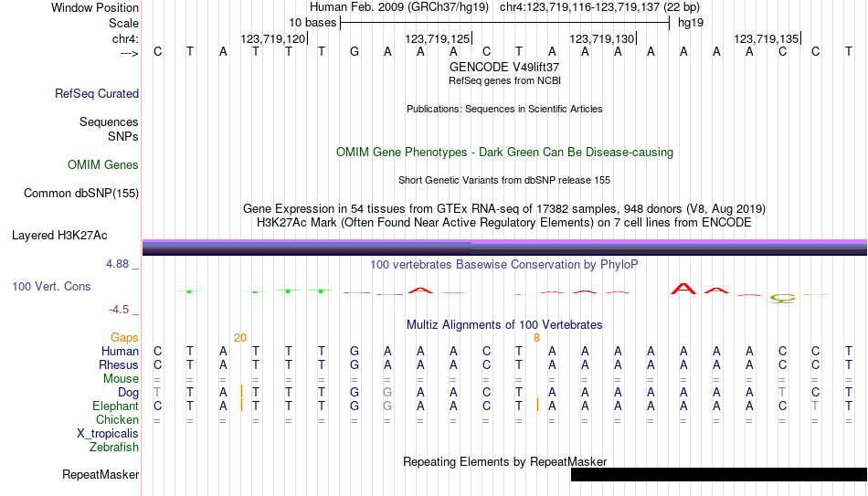Click the purple H3K27Ac signal band

click(x=504, y=242)
